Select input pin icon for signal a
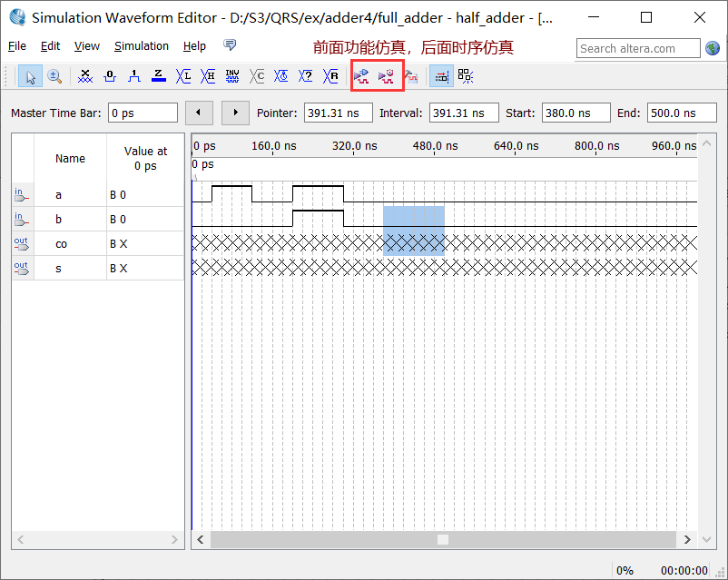Image resolution: width=728 pixels, height=580 pixels. pos(22,194)
